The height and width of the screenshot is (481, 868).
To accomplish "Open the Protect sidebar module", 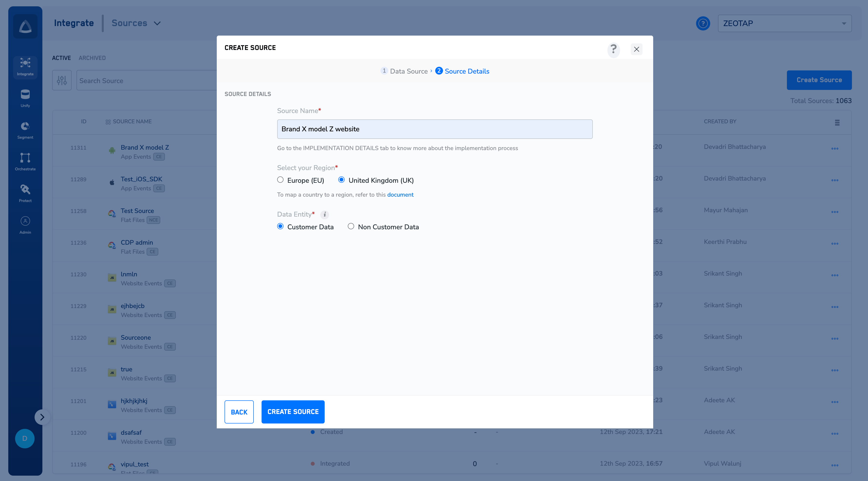I will (x=25, y=193).
